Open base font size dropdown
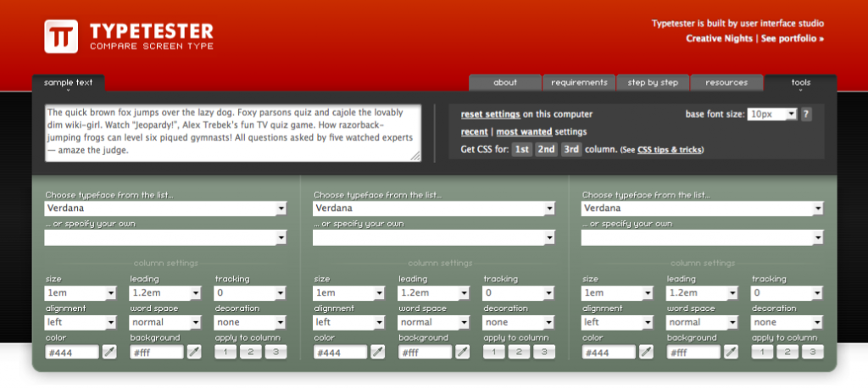This screenshot has width=868, height=389. click(771, 114)
